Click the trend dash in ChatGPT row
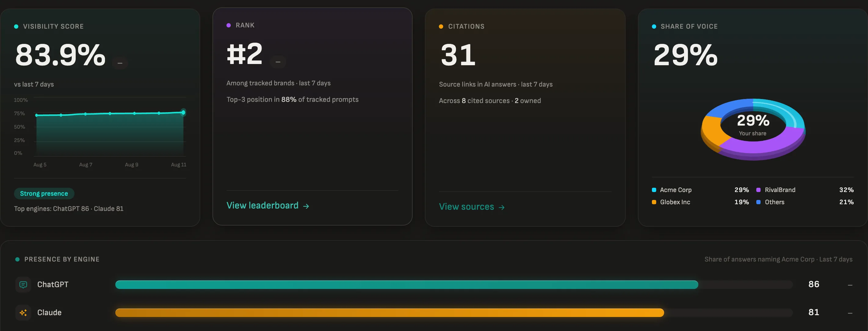The height and width of the screenshot is (331, 868). click(850, 285)
